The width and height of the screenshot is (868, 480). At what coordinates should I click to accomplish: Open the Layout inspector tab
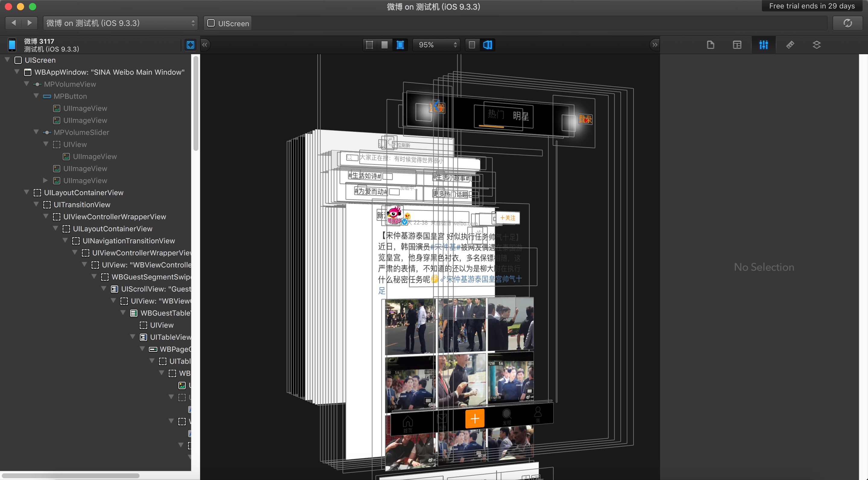click(x=737, y=45)
